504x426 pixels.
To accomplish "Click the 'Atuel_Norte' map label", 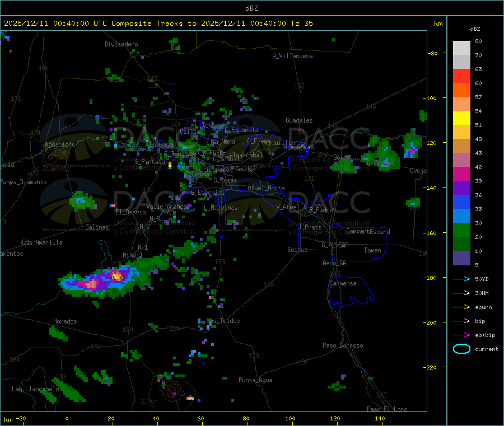I will (266, 188).
